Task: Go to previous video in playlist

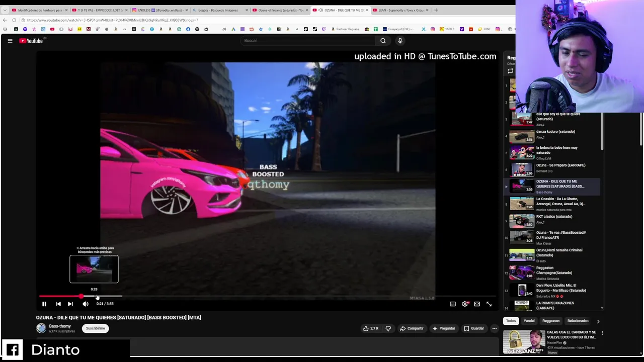Action: 58,304
